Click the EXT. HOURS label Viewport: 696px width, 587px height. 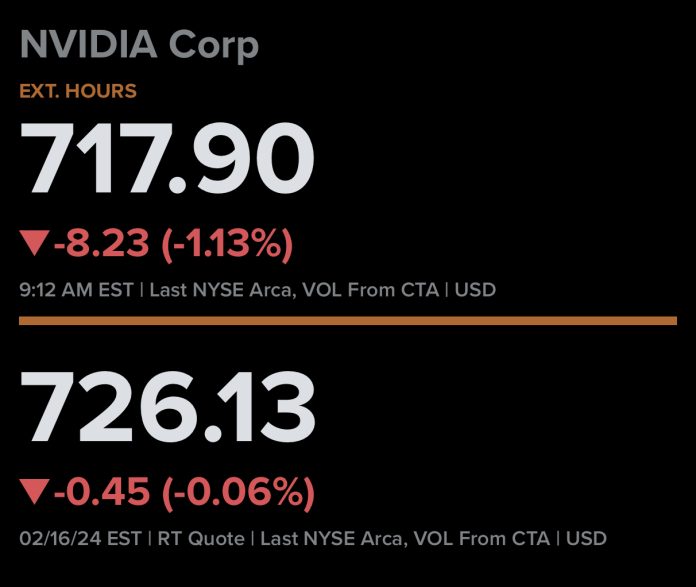coord(78,91)
